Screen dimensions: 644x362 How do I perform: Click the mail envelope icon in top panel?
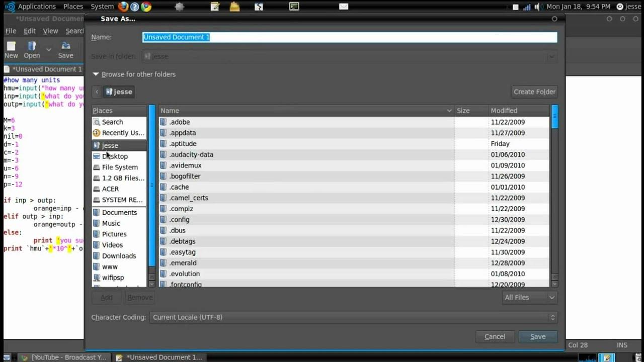[x=344, y=7]
